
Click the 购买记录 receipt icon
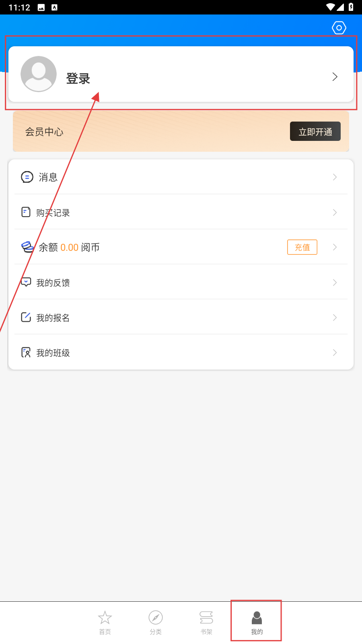[x=26, y=212]
